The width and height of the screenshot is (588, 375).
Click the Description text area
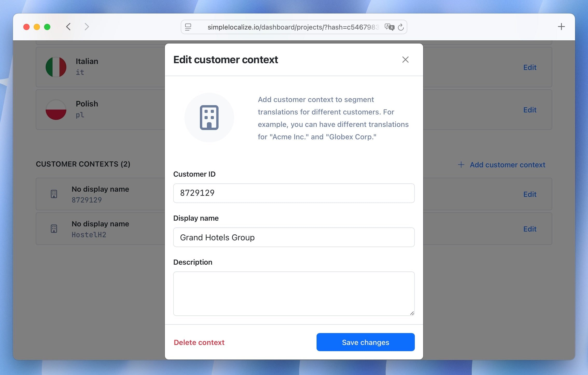click(x=293, y=293)
